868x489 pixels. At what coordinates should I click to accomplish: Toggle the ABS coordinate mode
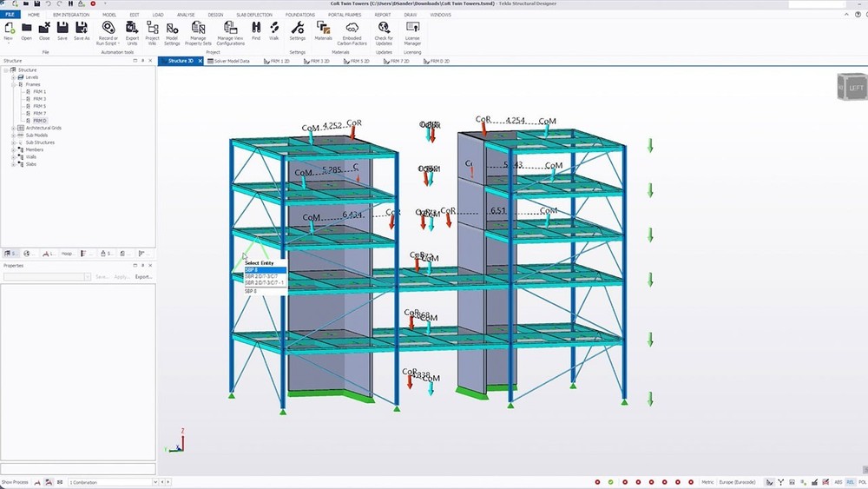(x=838, y=482)
